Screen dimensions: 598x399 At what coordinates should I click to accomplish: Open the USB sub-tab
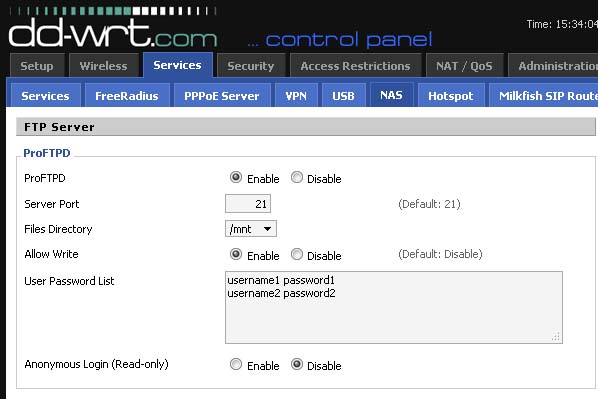pyautogui.click(x=343, y=95)
